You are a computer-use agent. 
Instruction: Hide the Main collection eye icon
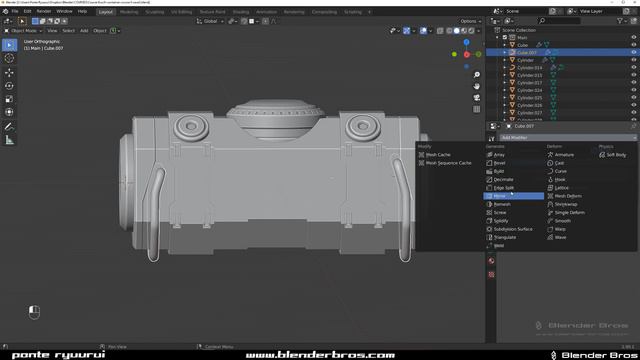[x=633, y=38]
